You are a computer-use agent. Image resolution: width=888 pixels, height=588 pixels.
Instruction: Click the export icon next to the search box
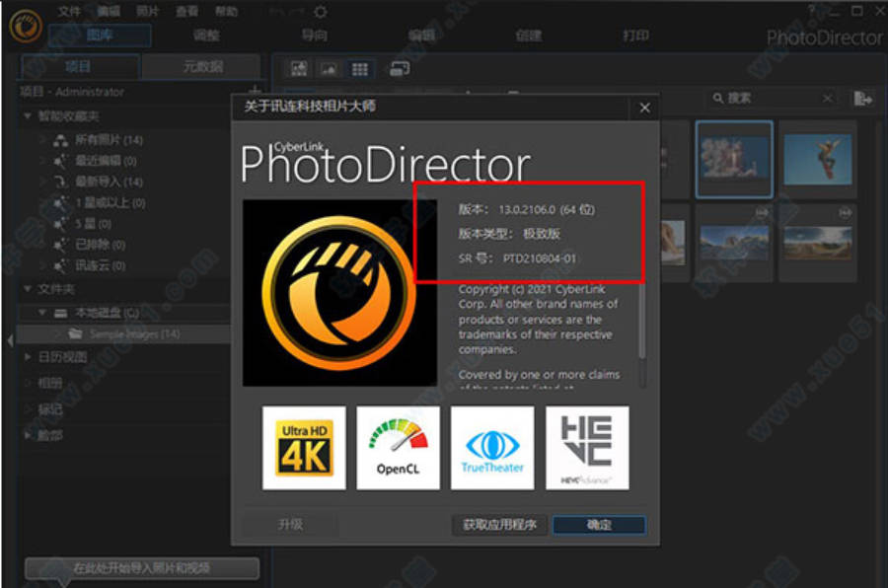(x=863, y=98)
